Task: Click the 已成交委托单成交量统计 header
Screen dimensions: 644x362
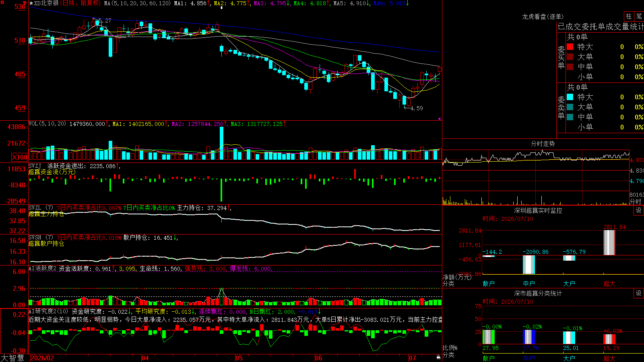Action: tap(601, 27)
